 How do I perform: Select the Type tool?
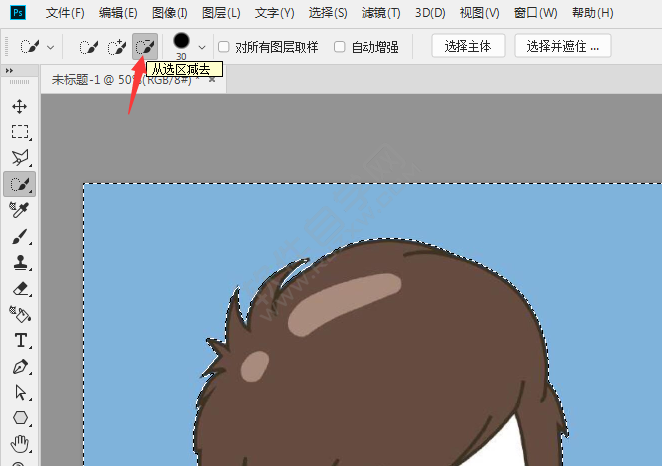pos(20,340)
